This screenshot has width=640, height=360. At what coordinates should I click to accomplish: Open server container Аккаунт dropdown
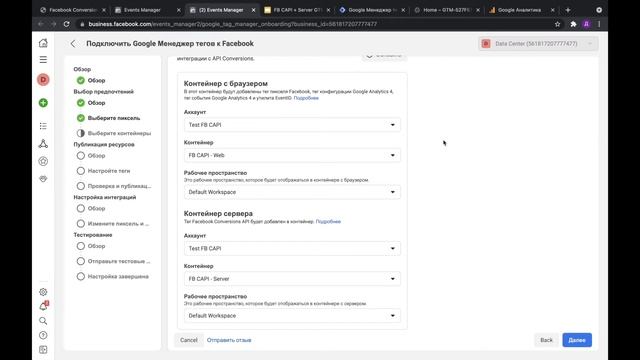[292, 248]
